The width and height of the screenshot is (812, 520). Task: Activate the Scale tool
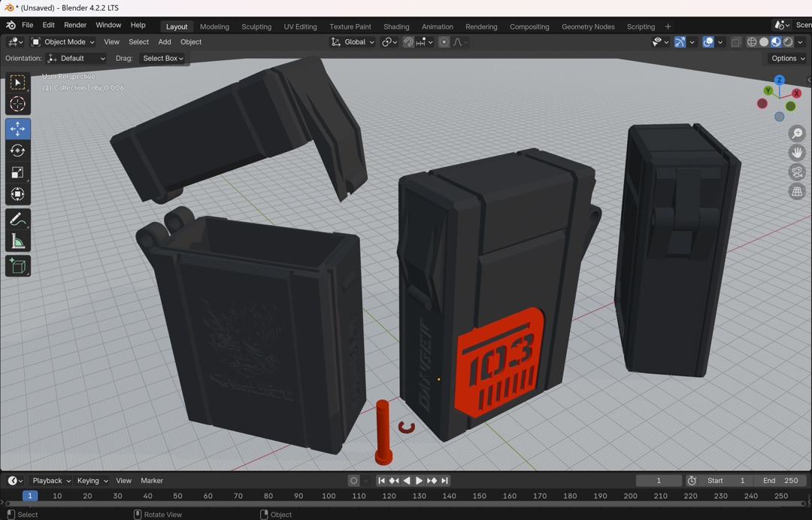pos(18,172)
